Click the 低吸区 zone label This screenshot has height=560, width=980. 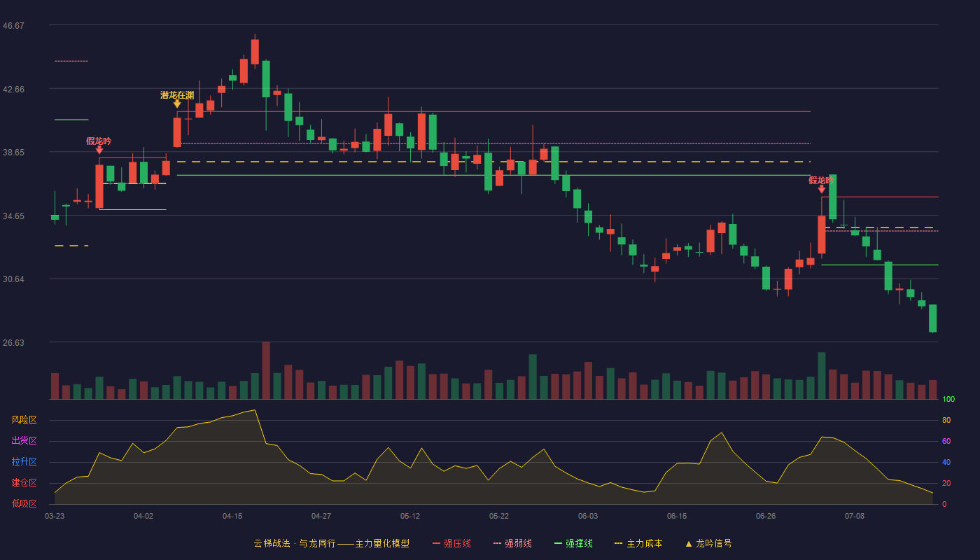tap(24, 504)
